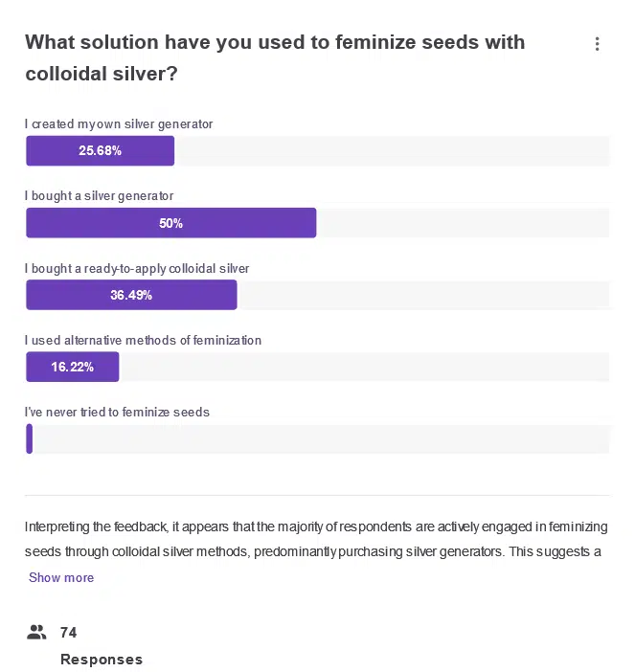The height and width of the screenshot is (672, 635).
Task: Click the 50% percentage label
Action: pos(170,223)
